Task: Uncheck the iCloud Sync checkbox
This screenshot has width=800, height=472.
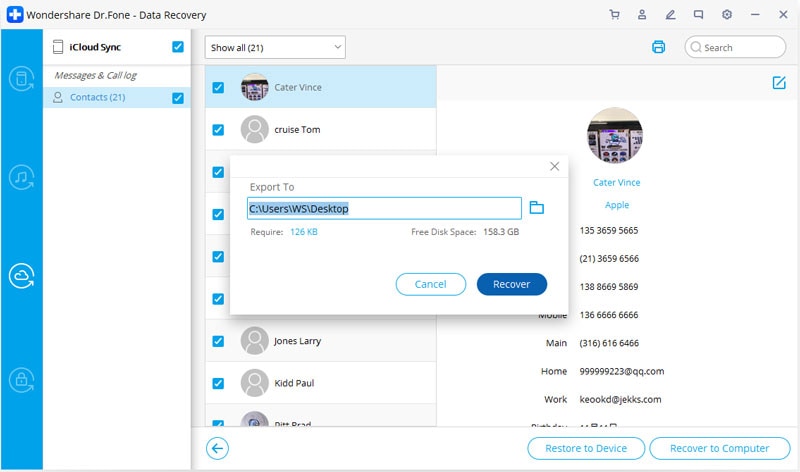Action: point(178,47)
